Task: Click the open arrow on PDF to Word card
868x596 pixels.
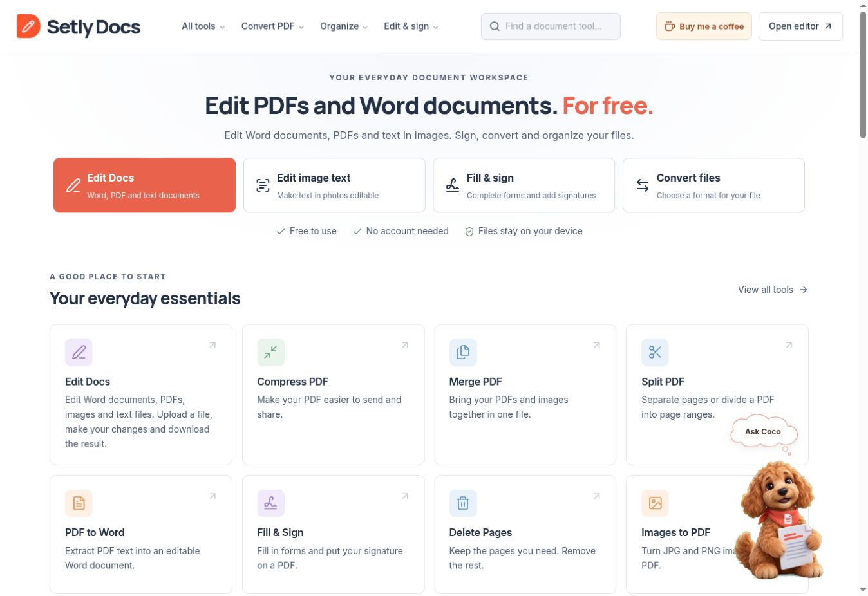Action: coord(212,496)
